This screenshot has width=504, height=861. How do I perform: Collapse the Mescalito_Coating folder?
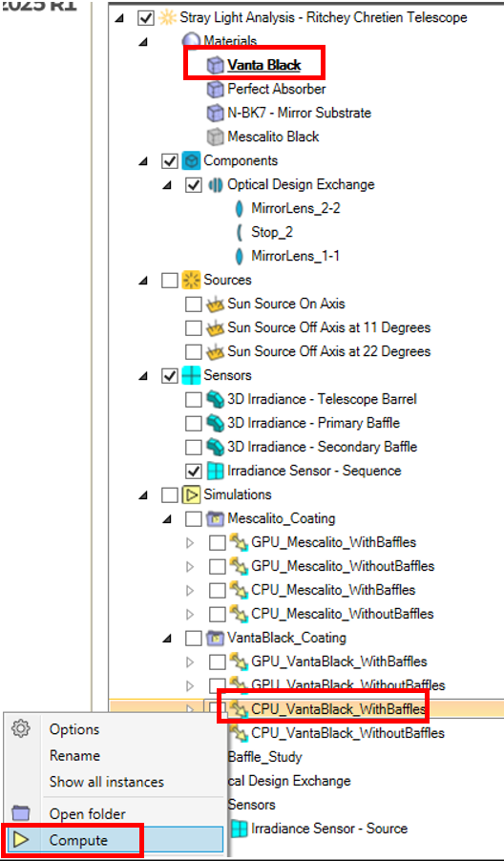pyautogui.click(x=167, y=519)
